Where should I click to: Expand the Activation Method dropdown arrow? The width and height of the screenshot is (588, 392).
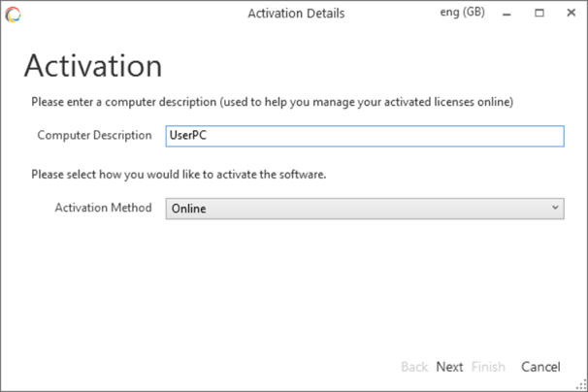click(x=554, y=208)
